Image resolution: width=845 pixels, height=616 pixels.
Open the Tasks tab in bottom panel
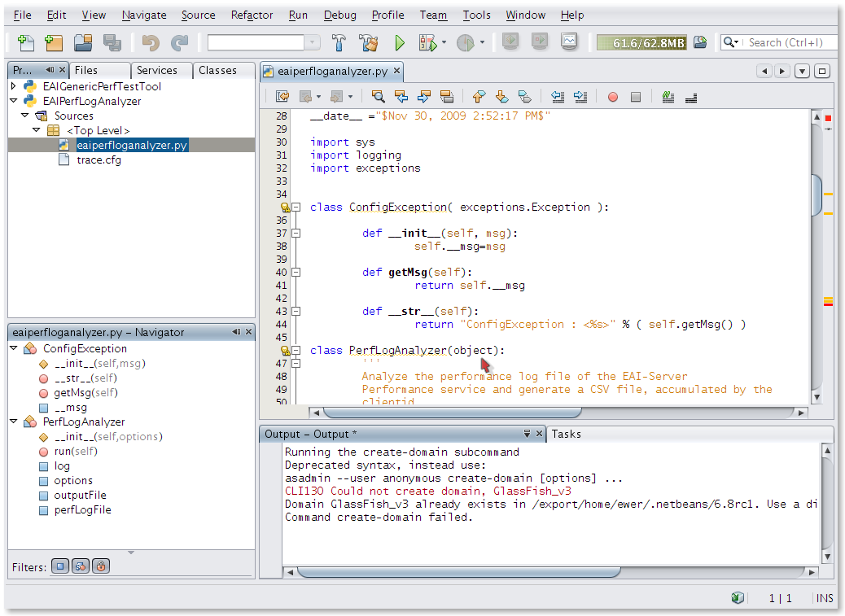pos(567,434)
